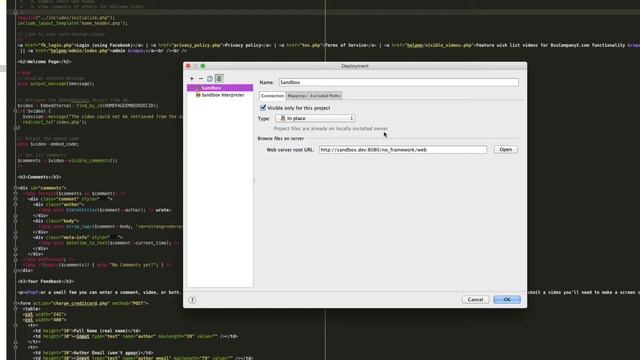The image size is (640, 360).
Task: Click the Web server root URL field
Action: click(403, 150)
